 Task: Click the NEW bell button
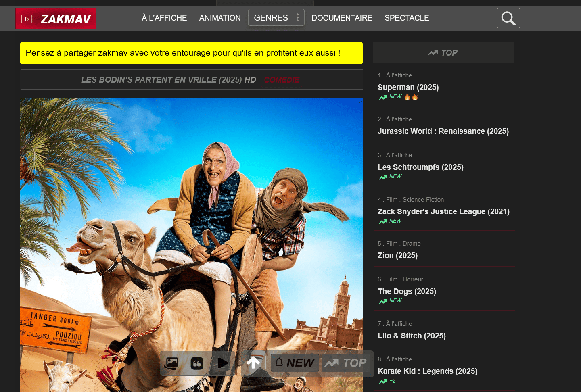point(295,363)
